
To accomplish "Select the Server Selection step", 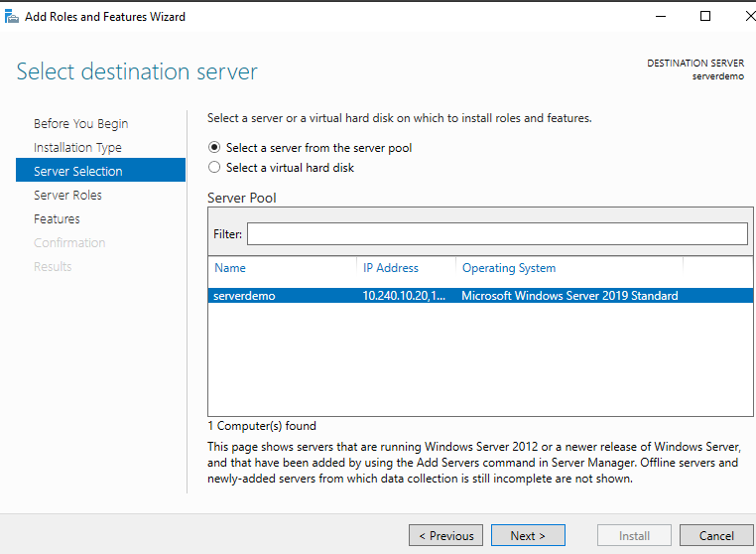I will point(78,172).
